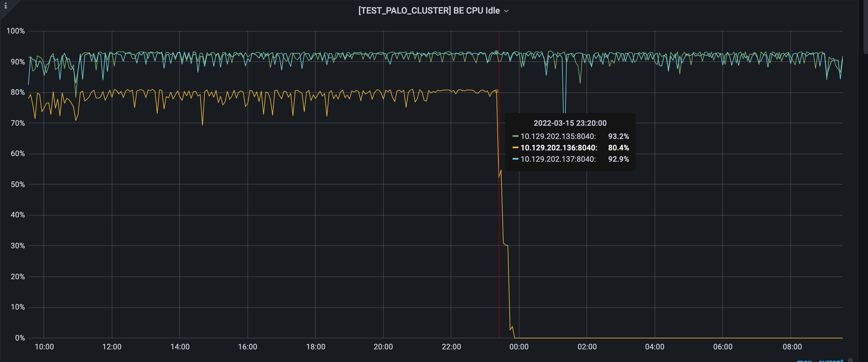Image resolution: width=868 pixels, height=362 pixels.
Task: Sort legend by the current column header
Action: tap(831, 361)
